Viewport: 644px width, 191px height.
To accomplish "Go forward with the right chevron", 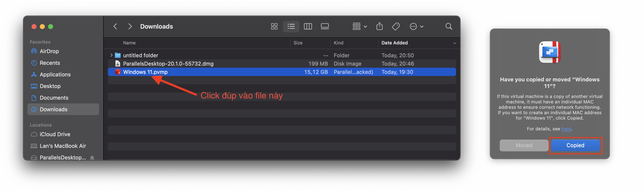I will point(130,26).
